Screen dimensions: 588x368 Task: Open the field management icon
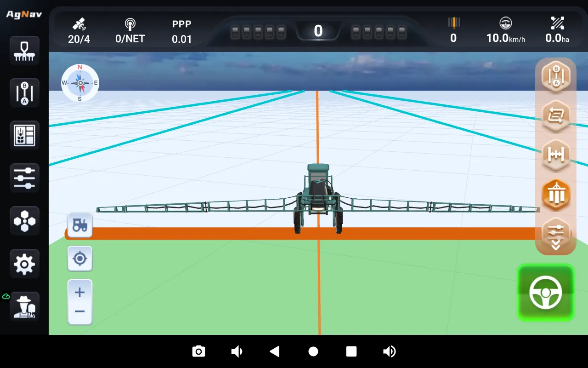(24, 136)
